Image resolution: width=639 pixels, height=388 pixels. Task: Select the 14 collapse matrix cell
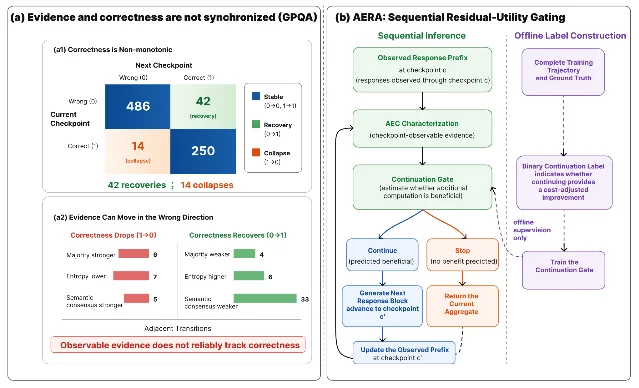138,151
